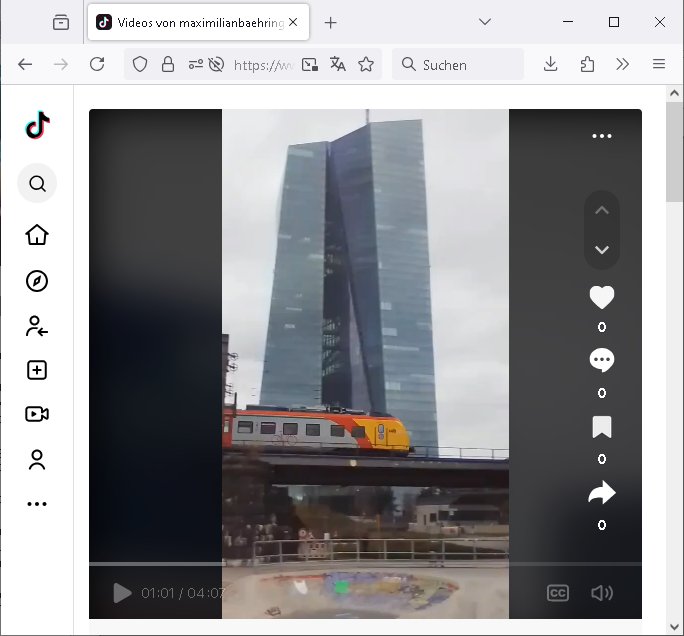Like the video with the heart

601,297
